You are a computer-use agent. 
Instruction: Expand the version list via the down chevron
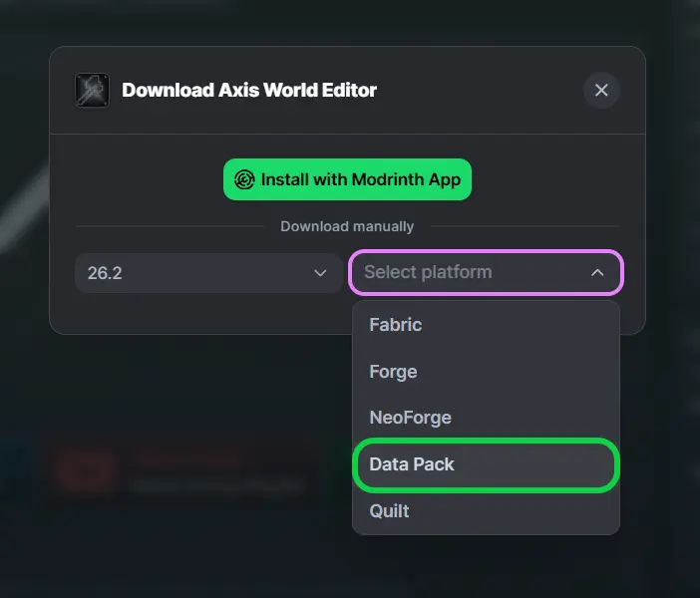(x=320, y=273)
